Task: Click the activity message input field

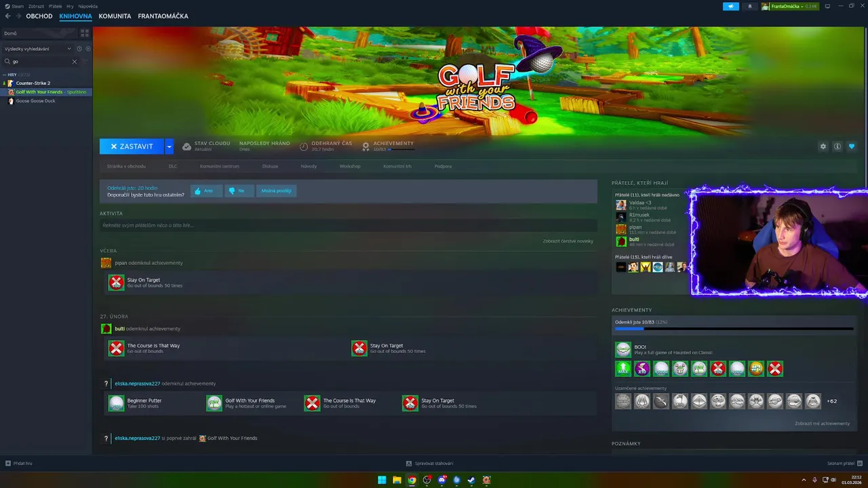Action: coord(348,225)
